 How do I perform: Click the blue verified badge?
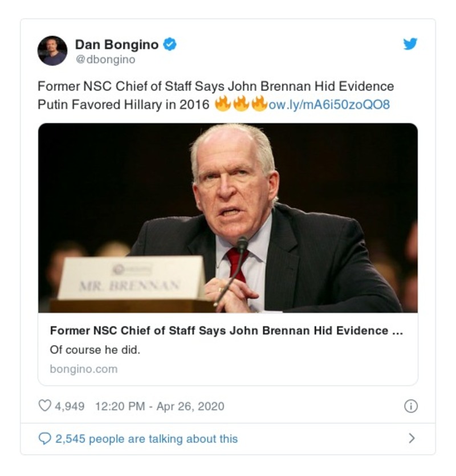coord(170,44)
